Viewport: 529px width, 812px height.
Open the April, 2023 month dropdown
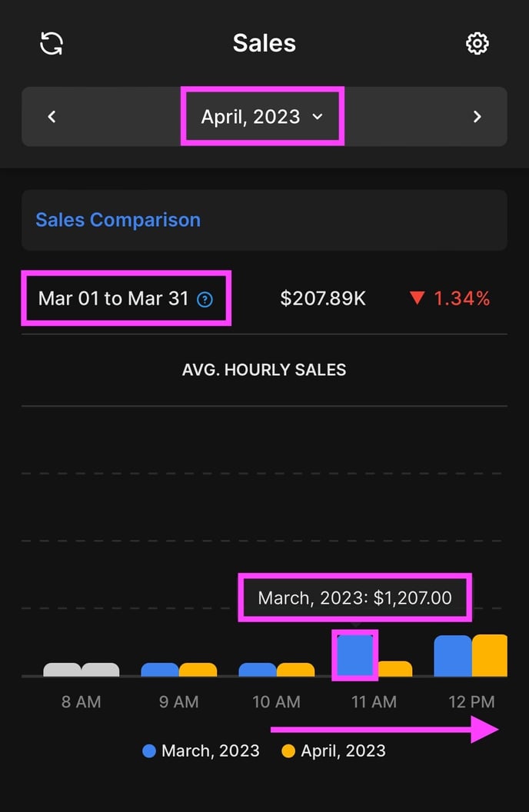pyautogui.click(x=262, y=117)
